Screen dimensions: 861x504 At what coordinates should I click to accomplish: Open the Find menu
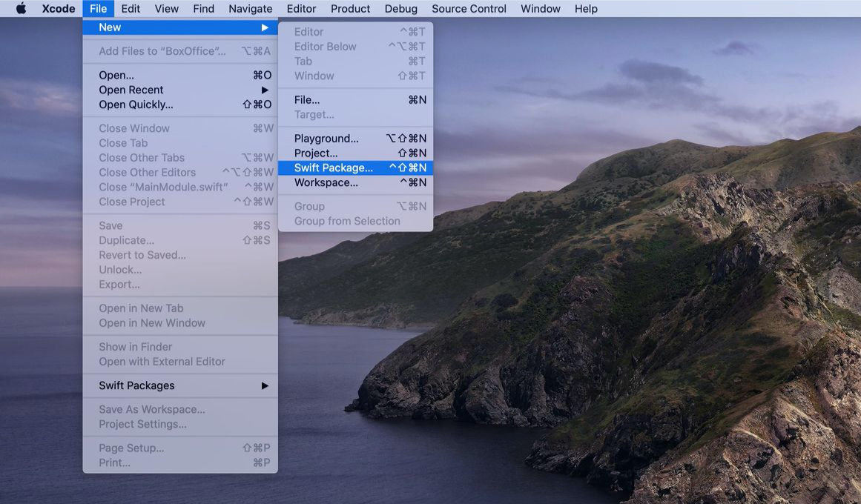tap(203, 8)
